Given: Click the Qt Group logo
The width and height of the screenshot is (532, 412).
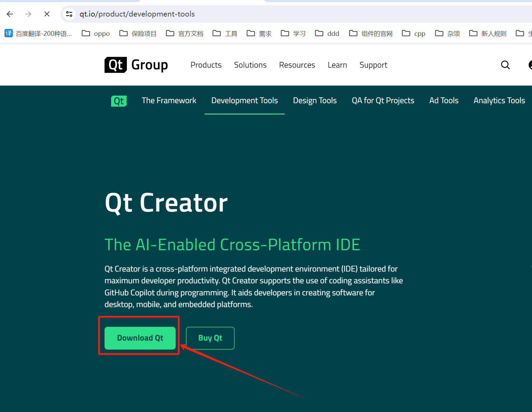Looking at the screenshot, I should [136, 65].
